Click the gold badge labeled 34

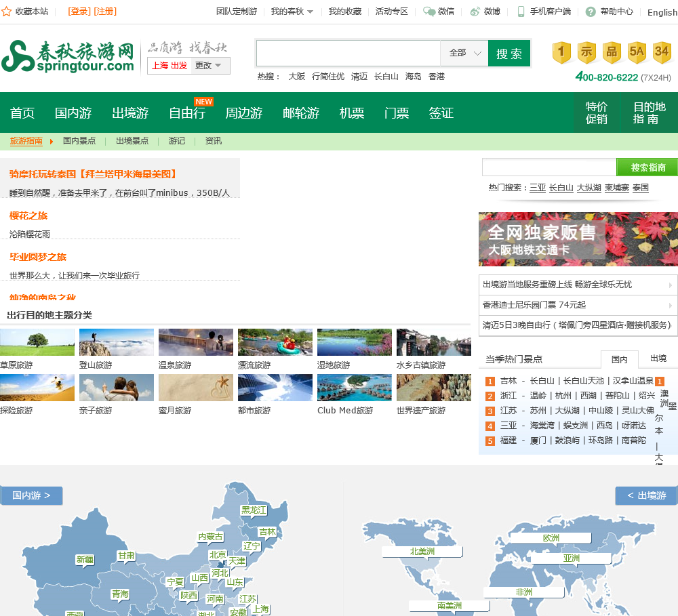pyautogui.click(x=662, y=53)
